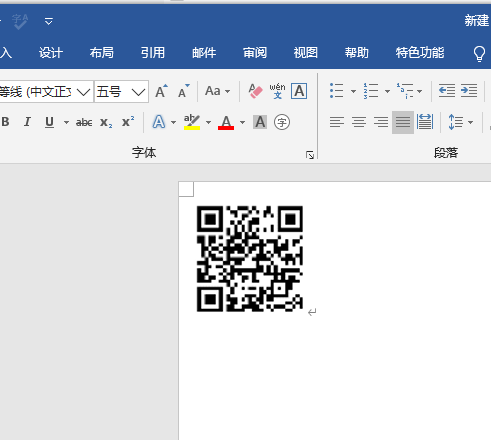This screenshot has width=491, height=440.
Task: Toggle underline formatting
Action: (x=49, y=122)
